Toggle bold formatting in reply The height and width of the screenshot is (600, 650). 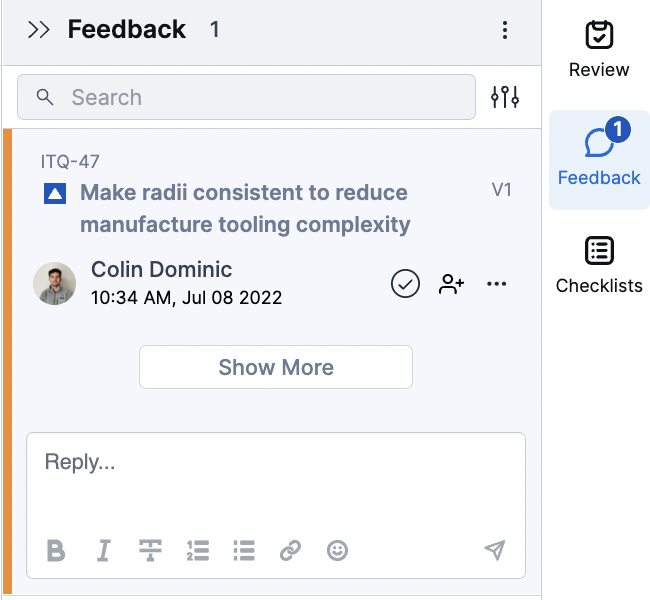click(57, 550)
